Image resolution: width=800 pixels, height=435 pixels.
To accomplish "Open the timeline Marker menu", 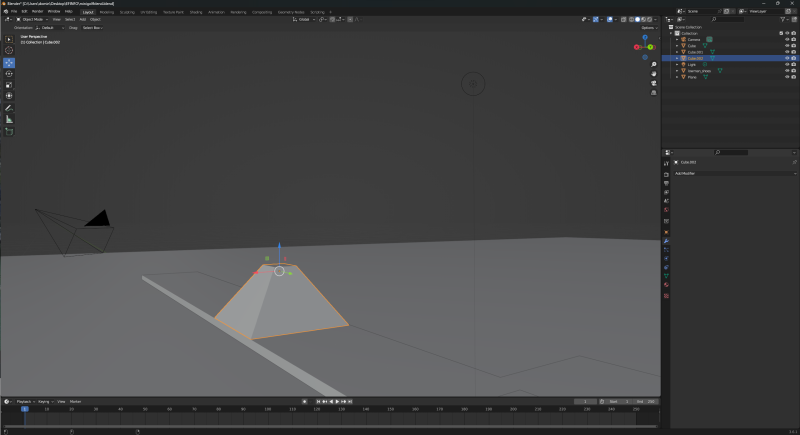I will 76,402.
